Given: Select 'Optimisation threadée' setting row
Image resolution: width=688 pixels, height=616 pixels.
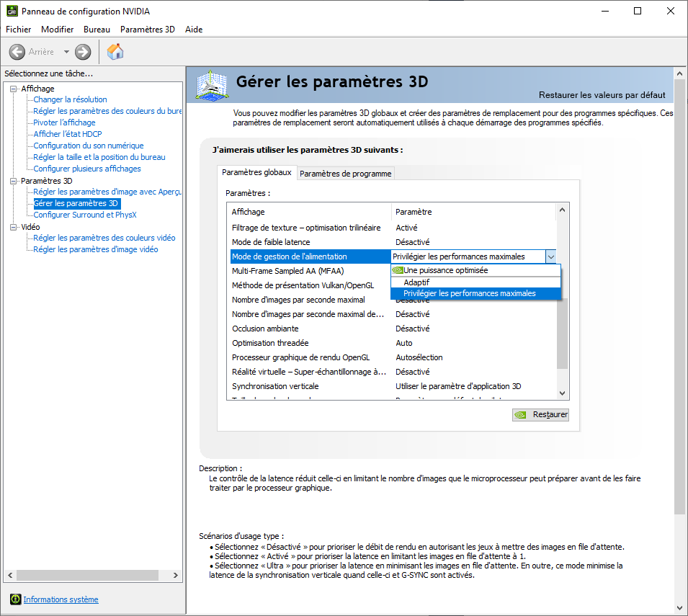Looking at the screenshot, I should point(393,343).
